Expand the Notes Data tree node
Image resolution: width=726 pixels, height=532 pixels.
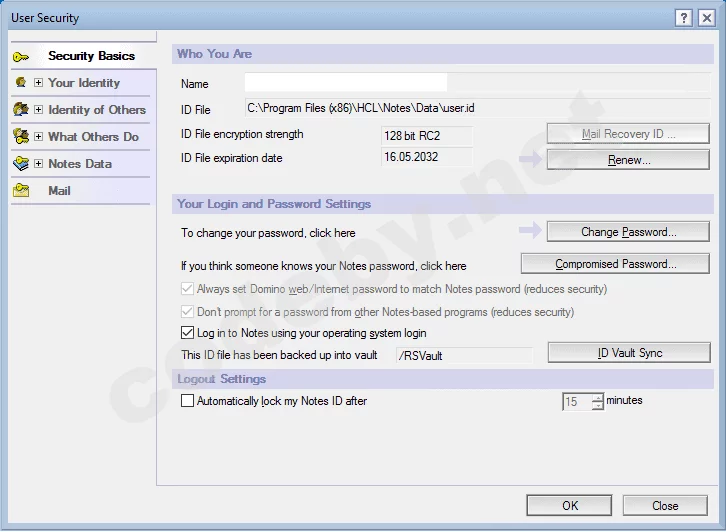tap(38, 164)
